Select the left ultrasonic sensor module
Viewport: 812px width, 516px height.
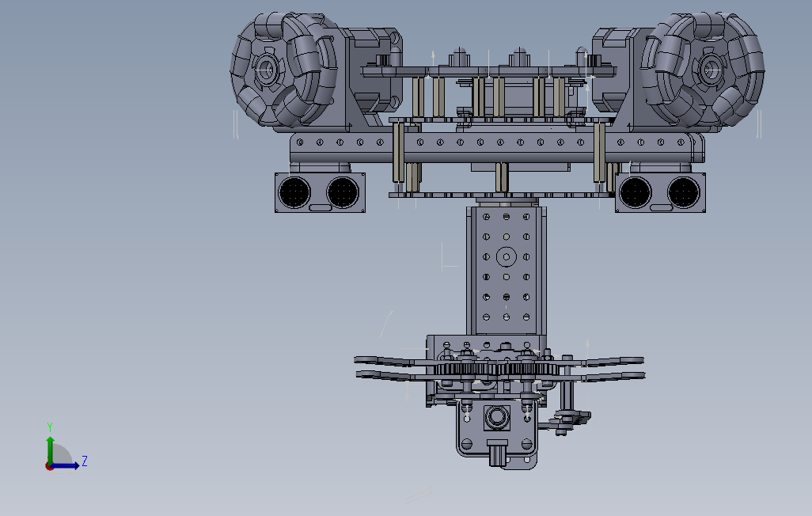(x=320, y=193)
